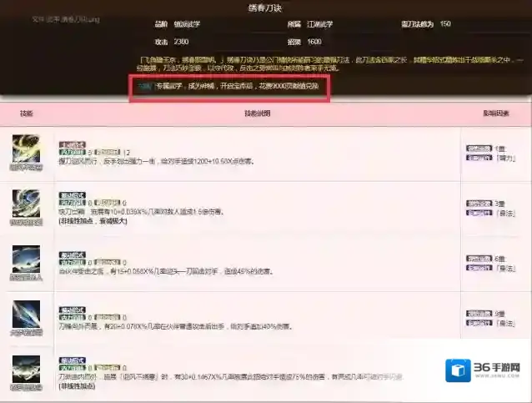
Task: Click 「身法」 in the 9重 row
Action: pyautogui.click(x=506, y=323)
